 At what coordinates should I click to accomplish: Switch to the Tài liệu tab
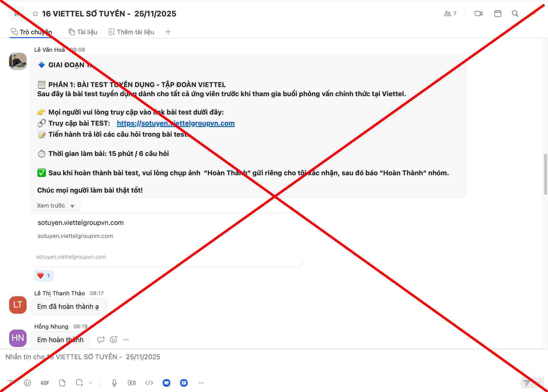[x=83, y=32]
